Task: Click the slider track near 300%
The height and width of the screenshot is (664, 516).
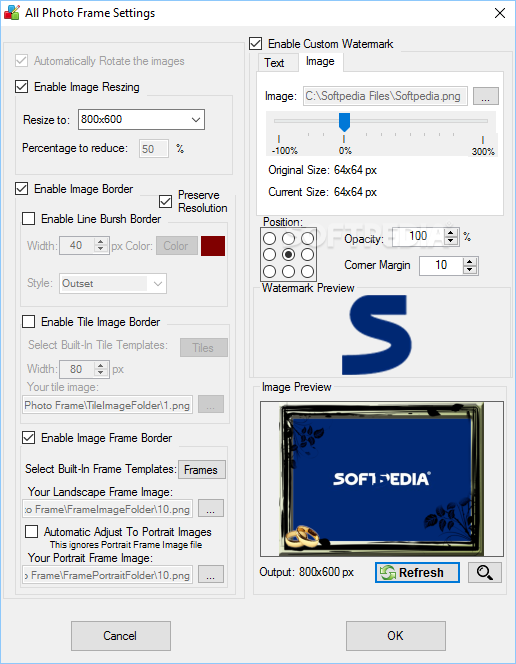Action: coord(482,121)
